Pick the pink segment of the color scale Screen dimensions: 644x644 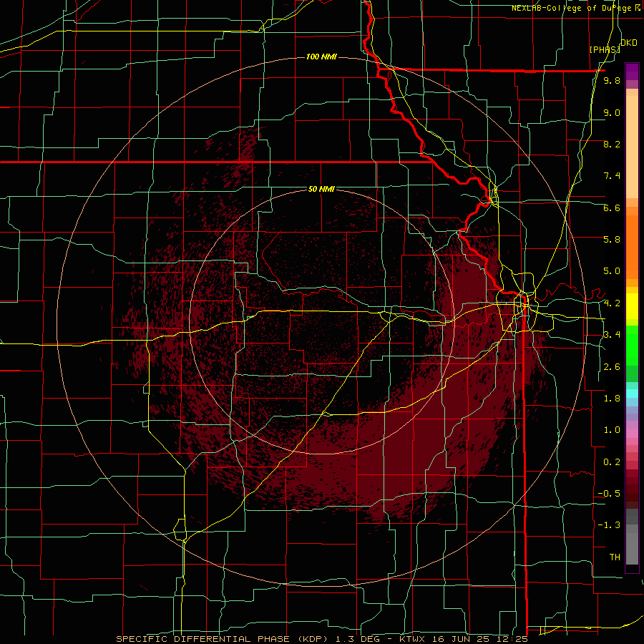tap(632, 434)
